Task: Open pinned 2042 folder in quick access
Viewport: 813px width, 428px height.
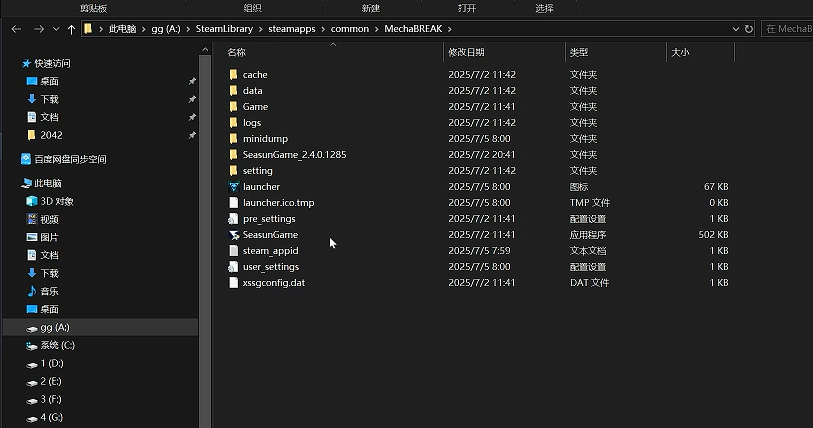Action: click(x=51, y=135)
